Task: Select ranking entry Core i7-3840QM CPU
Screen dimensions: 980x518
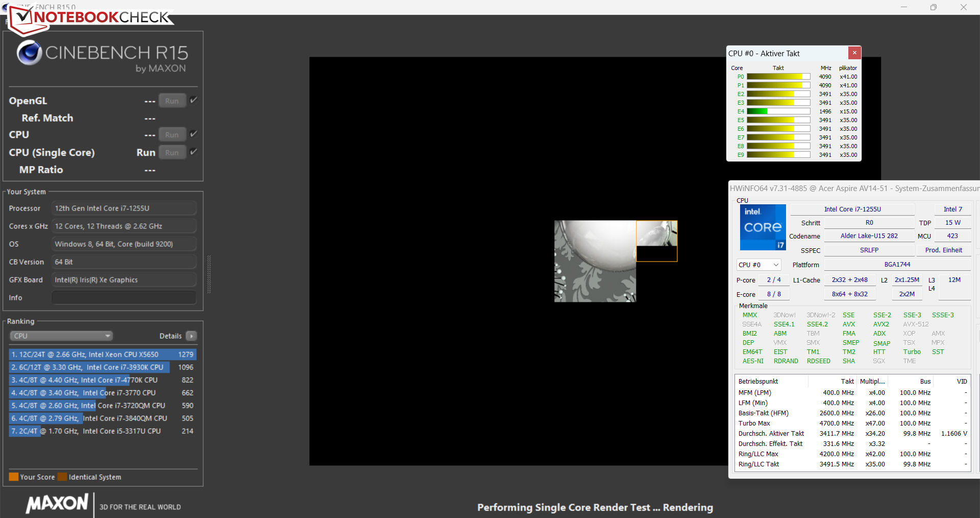Action: [103, 418]
